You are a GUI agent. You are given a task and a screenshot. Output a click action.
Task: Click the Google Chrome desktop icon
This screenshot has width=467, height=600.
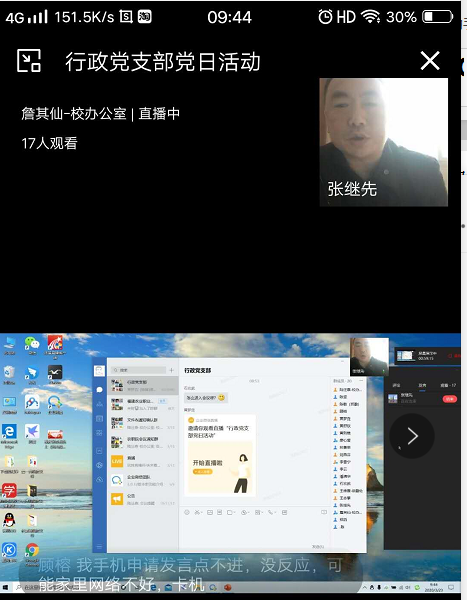32,553
